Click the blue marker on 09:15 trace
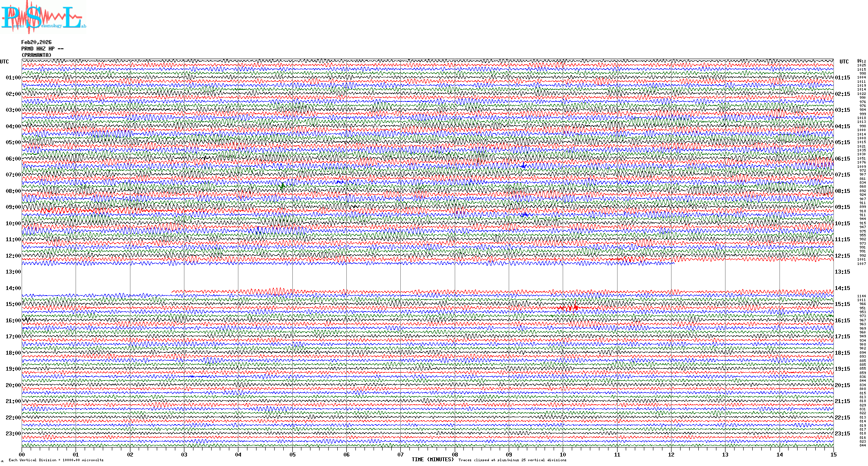The image size is (868, 466). [524, 214]
